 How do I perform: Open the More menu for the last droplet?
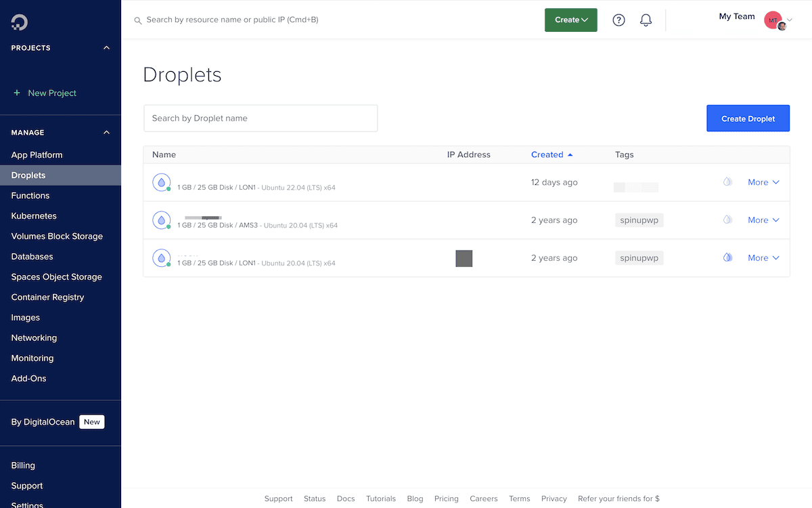763,257
